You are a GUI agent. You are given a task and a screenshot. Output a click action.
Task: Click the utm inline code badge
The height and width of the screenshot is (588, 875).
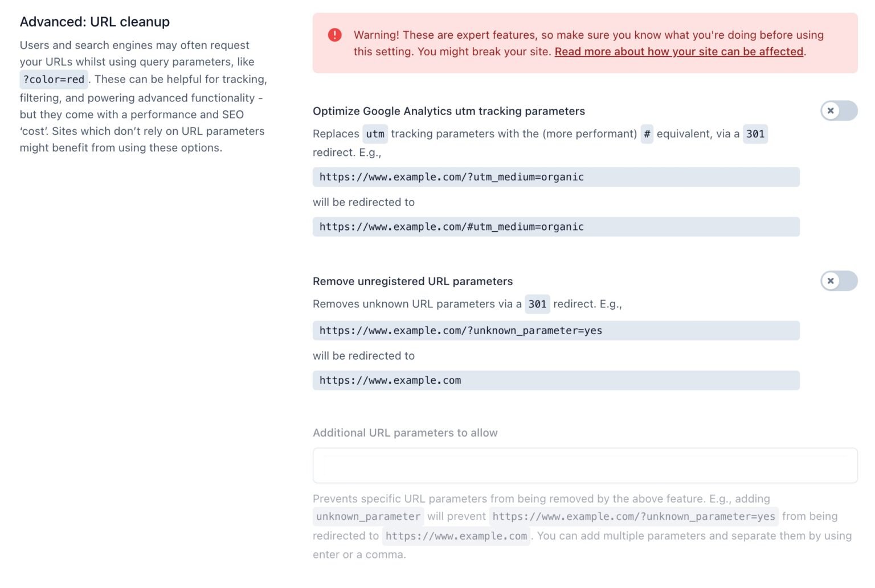pyautogui.click(x=375, y=134)
